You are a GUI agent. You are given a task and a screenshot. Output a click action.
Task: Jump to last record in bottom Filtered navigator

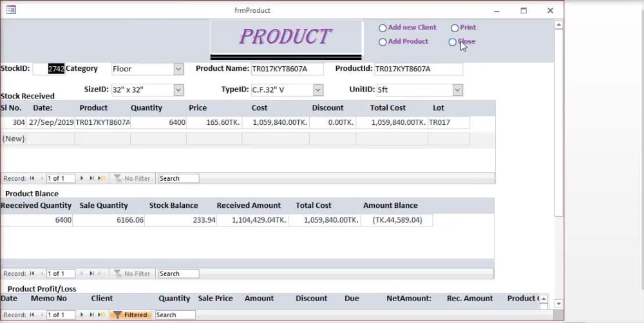(91, 315)
